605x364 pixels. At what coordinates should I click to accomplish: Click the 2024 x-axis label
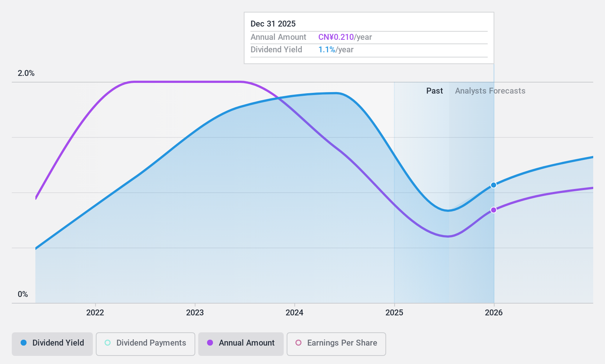pos(294,313)
